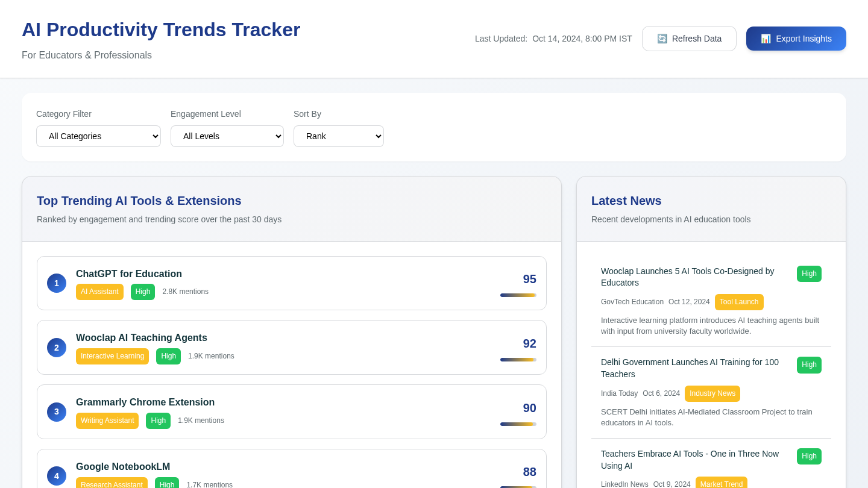This screenshot has width=868, height=488.
Task: Click rank 2 badge for Wooclap
Action: point(57,348)
